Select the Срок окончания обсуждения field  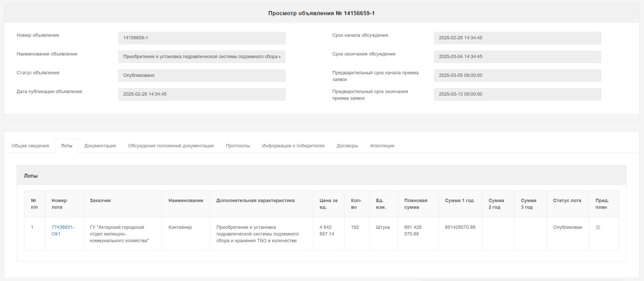(517, 56)
